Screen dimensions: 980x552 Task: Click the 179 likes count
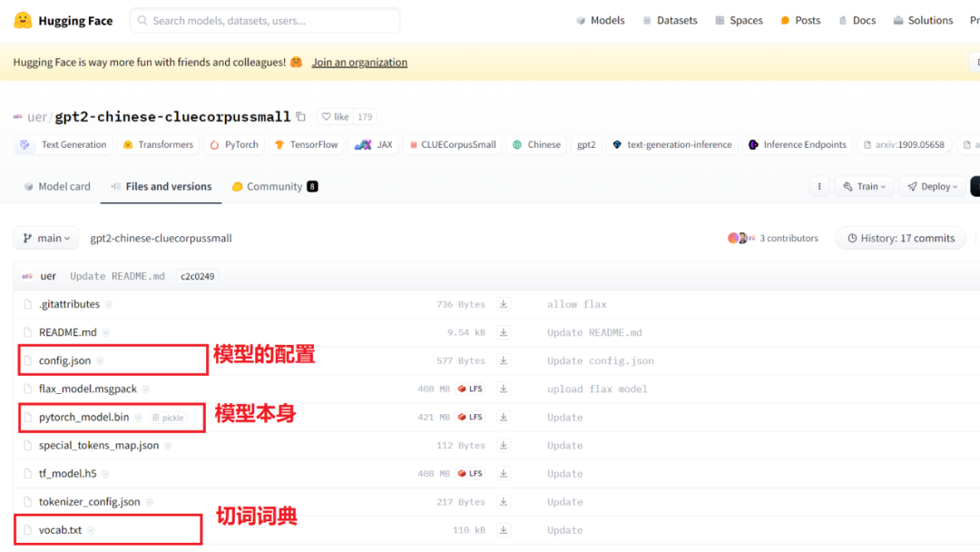(x=365, y=117)
